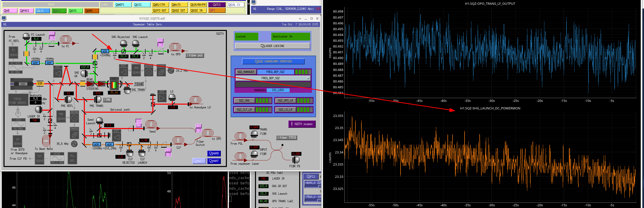
Task: Click the EOM modulator block
Action: click(40, 84)
